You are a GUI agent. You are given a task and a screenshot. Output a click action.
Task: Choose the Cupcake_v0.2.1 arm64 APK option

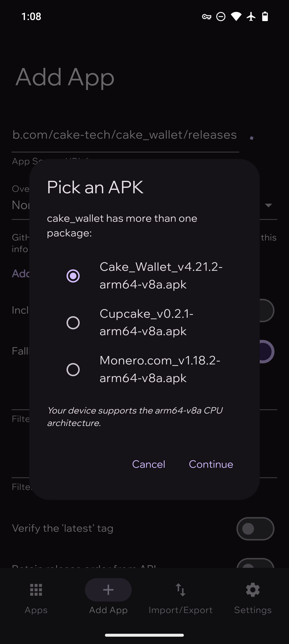[73, 322]
